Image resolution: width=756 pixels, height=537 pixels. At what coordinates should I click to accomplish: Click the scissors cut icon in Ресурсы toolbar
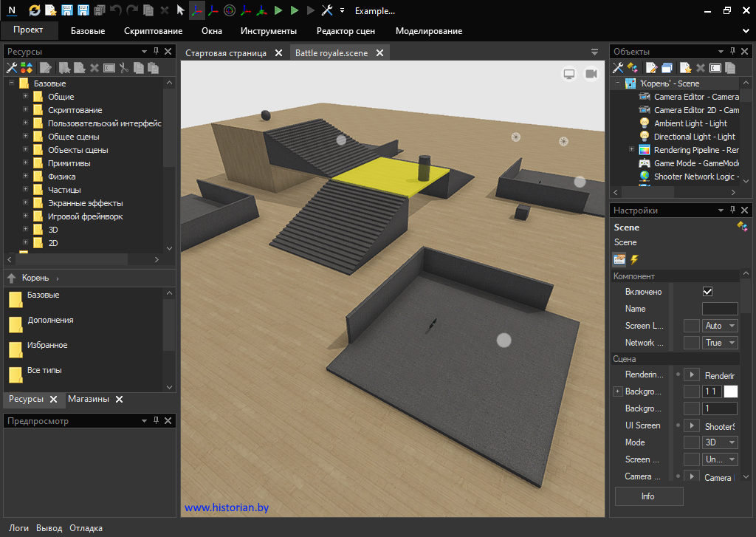pos(123,68)
